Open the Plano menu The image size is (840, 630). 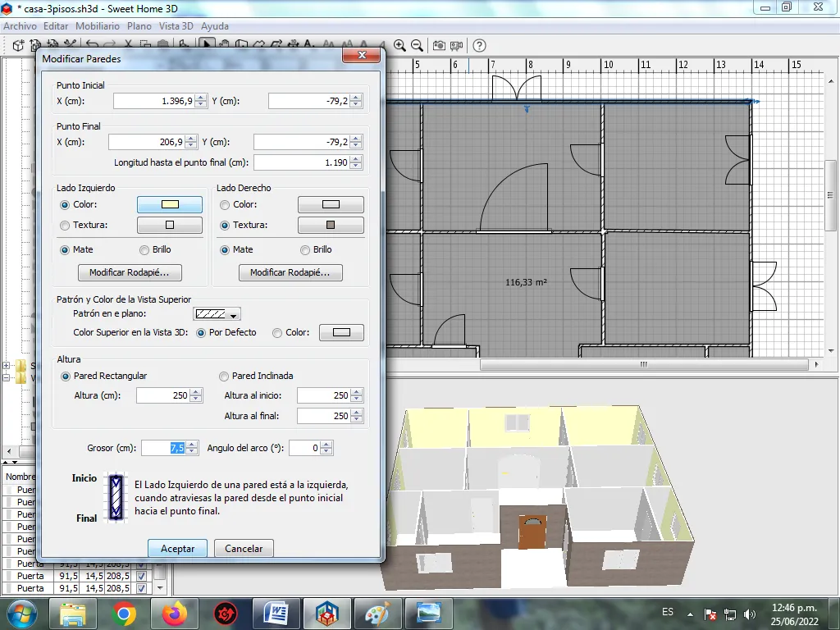point(139,26)
